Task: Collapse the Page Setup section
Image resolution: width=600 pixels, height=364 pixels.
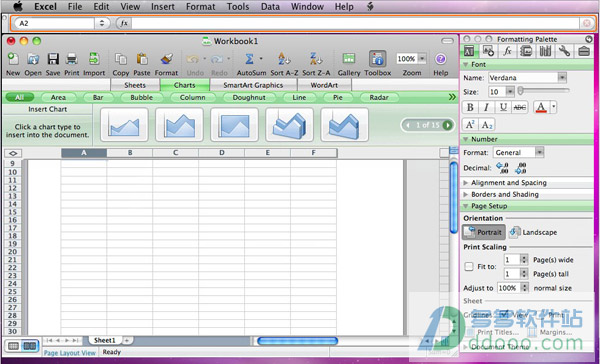Action: 466,206
